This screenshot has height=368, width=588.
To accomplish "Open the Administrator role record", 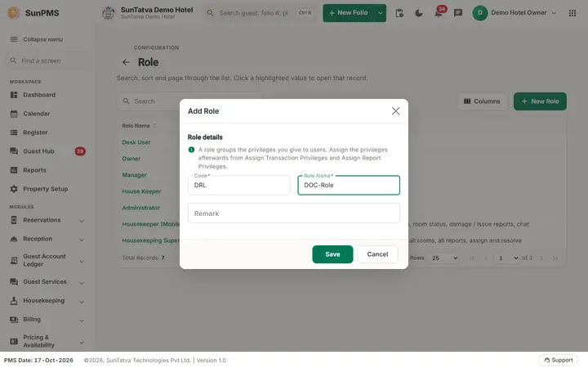I will coord(140,208).
